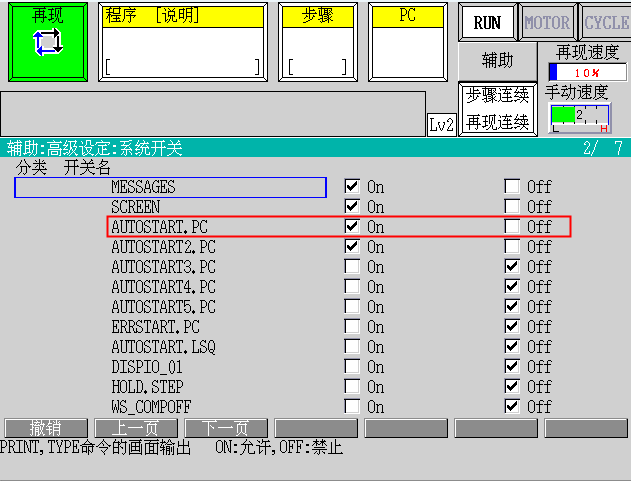
Task: Select the AUTOSTART2.PC switch name
Action: (x=163, y=247)
